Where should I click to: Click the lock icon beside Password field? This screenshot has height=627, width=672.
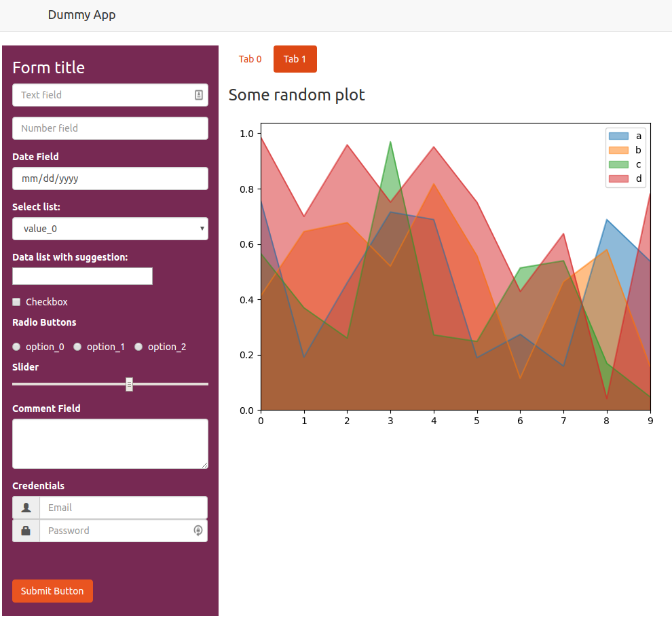coord(26,531)
